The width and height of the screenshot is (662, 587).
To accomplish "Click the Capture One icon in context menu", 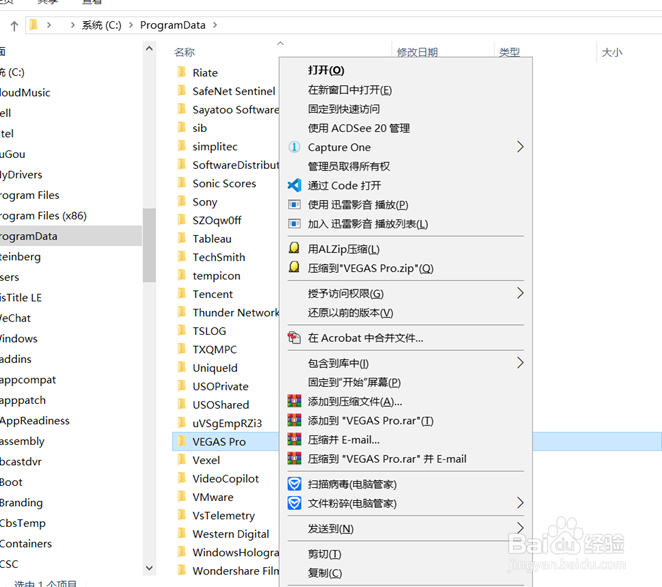I will coord(294,147).
